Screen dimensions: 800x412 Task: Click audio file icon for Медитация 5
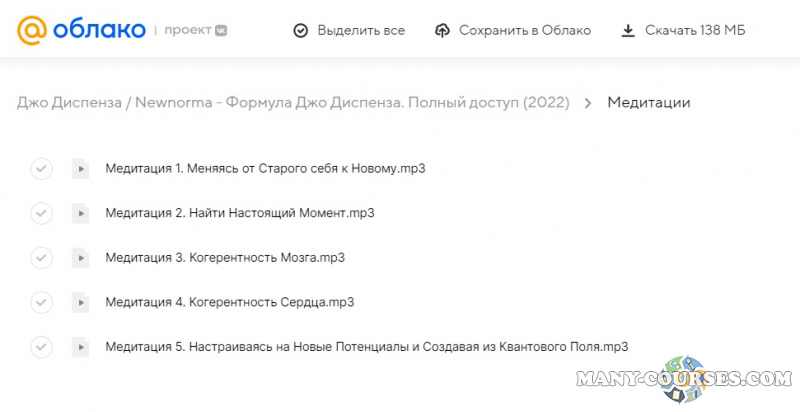pyautogui.click(x=80, y=347)
